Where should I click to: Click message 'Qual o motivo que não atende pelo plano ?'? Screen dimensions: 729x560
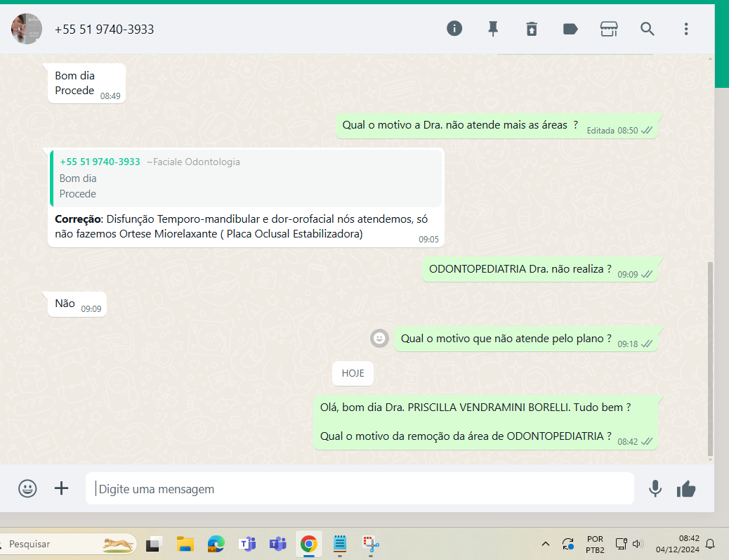pyautogui.click(x=526, y=339)
